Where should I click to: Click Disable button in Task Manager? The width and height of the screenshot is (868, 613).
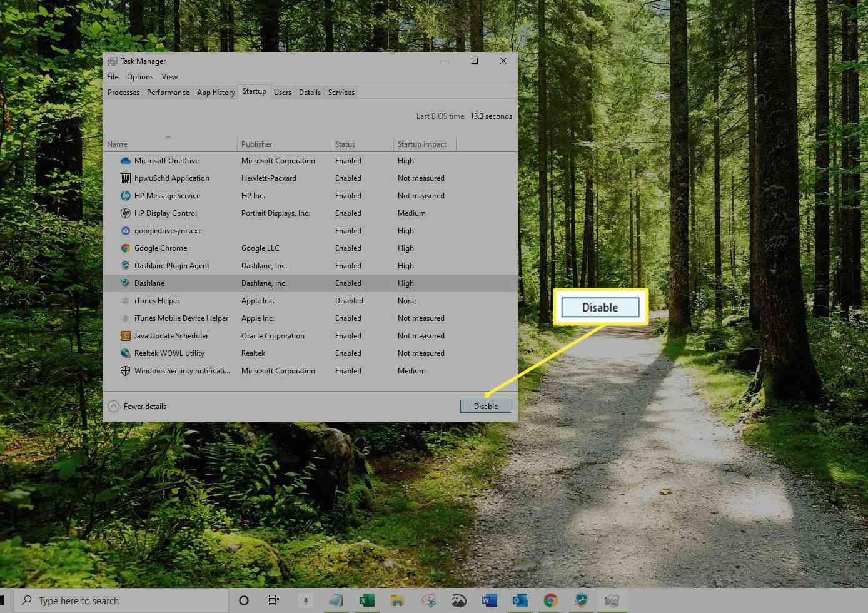tap(486, 407)
